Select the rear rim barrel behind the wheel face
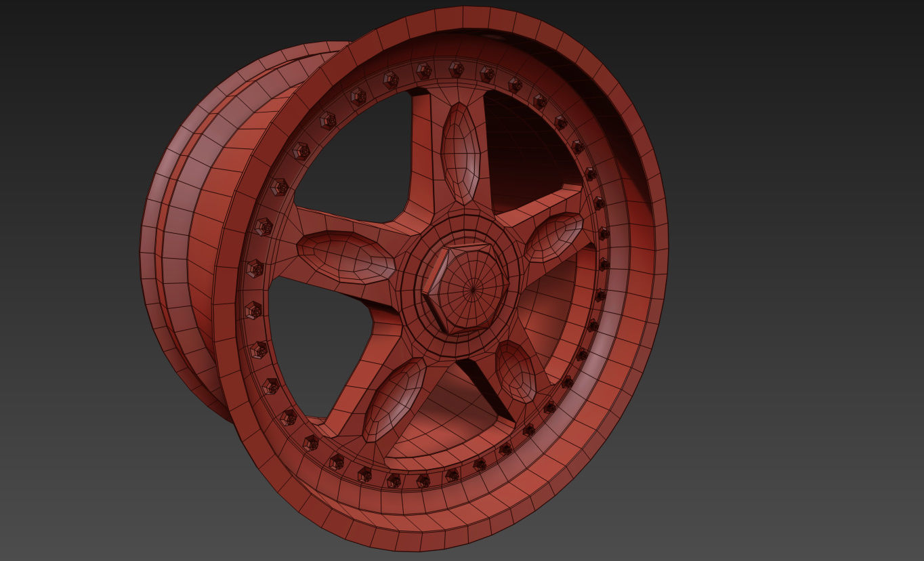924x561 pixels. click(x=196, y=230)
